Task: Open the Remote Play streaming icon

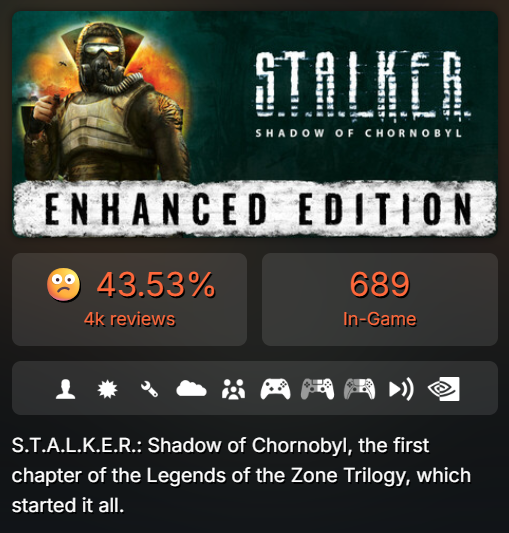Action: point(401,389)
